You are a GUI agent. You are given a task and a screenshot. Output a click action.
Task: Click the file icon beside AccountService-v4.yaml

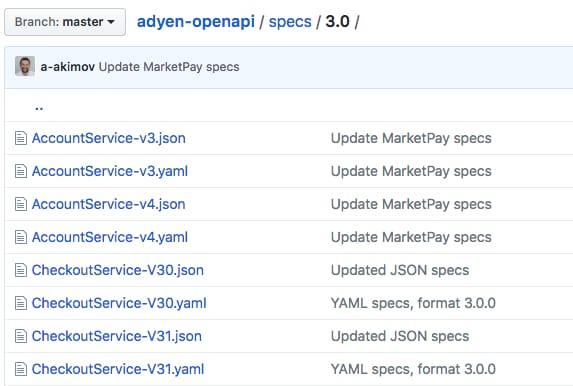point(21,237)
